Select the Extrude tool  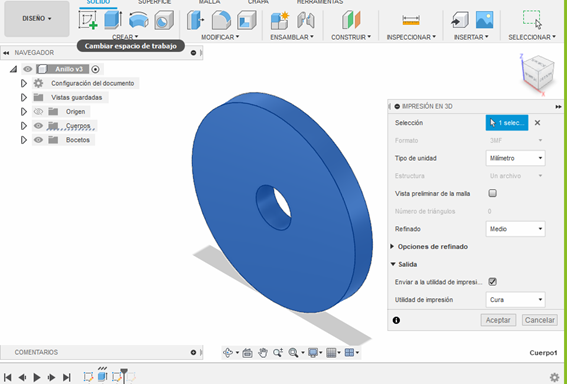[113, 20]
